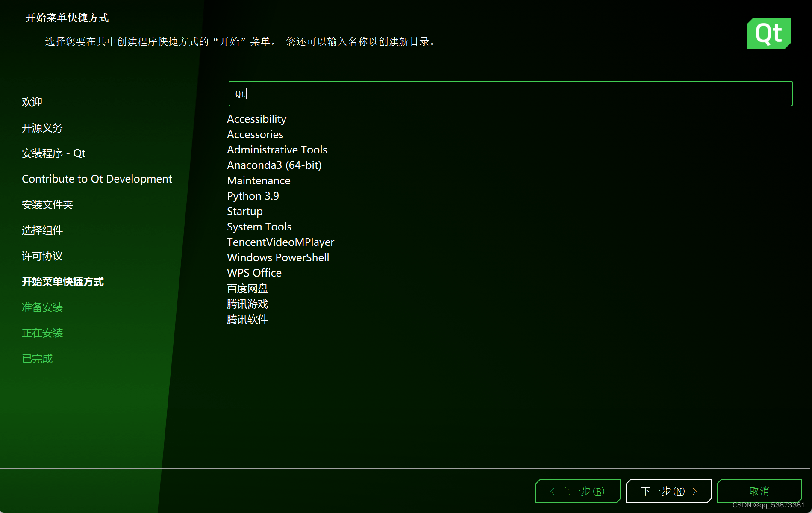The image size is (812, 513).
Task: Proceed with the 下一步 button
Action: [668, 491]
